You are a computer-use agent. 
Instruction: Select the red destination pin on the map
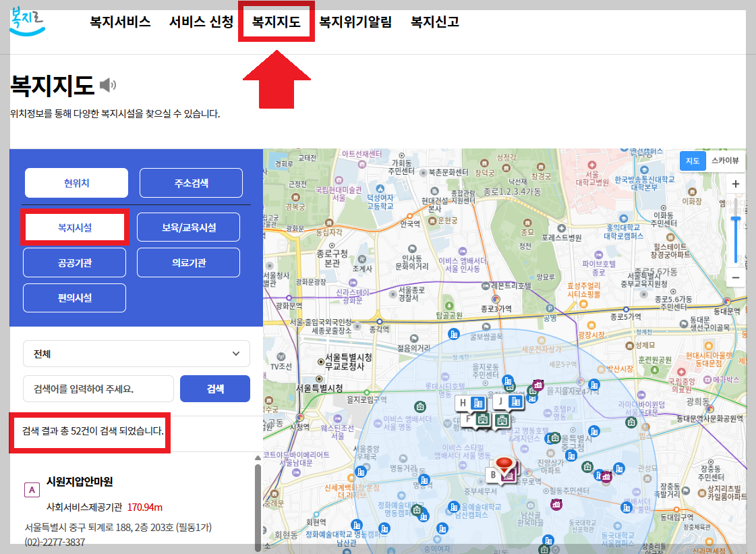click(x=504, y=461)
